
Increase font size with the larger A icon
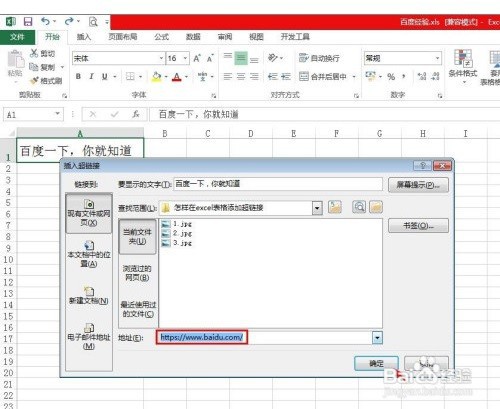point(197,59)
